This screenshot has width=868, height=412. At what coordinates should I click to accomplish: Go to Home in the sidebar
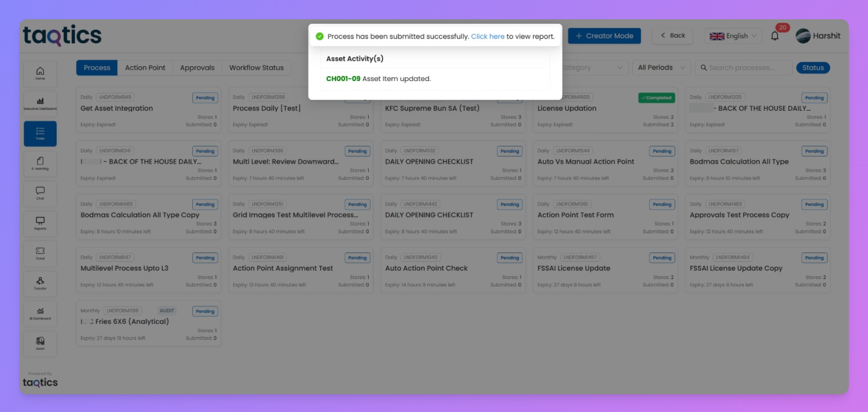click(40, 73)
